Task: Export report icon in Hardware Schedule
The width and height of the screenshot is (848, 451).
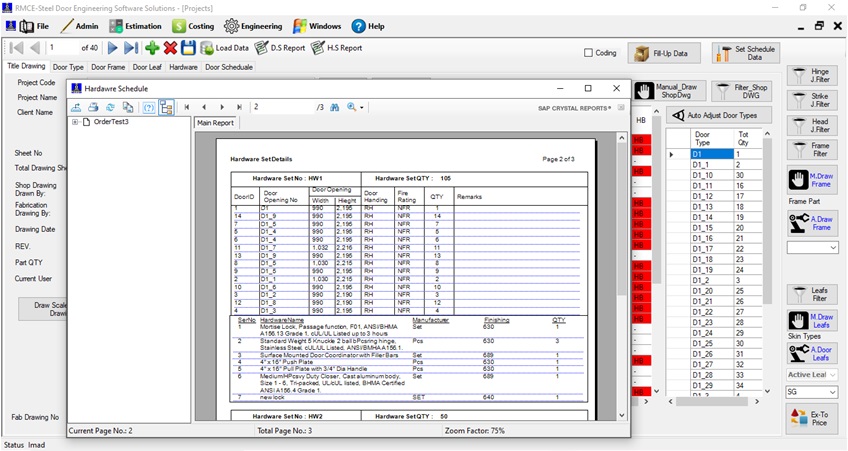Action: click(76, 108)
